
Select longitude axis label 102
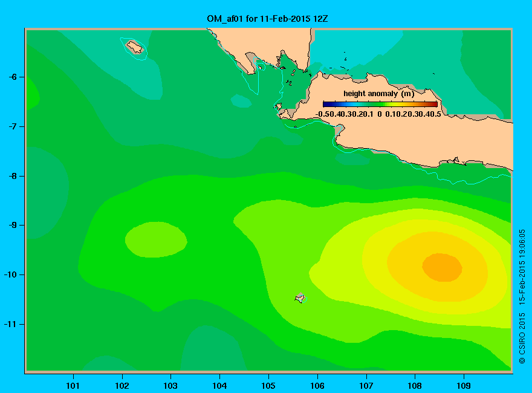[x=122, y=386]
